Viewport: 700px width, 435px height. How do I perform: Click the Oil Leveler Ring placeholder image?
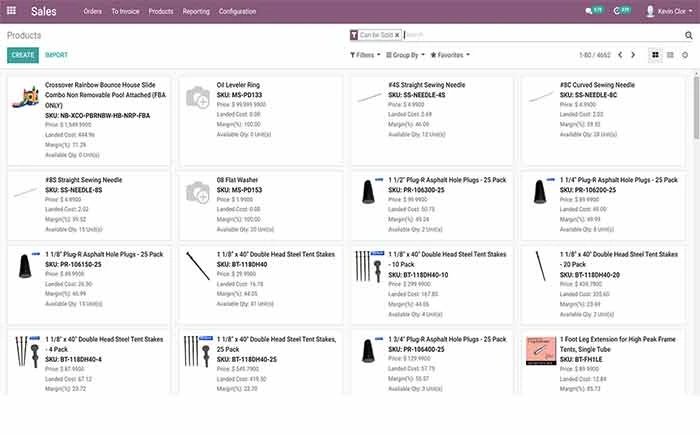click(198, 97)
